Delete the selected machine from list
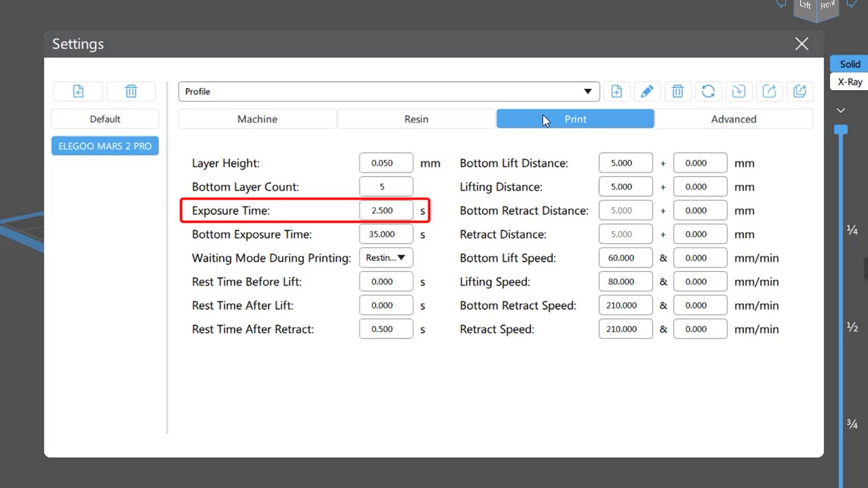The image size is (868, 488). click(131, 91)
